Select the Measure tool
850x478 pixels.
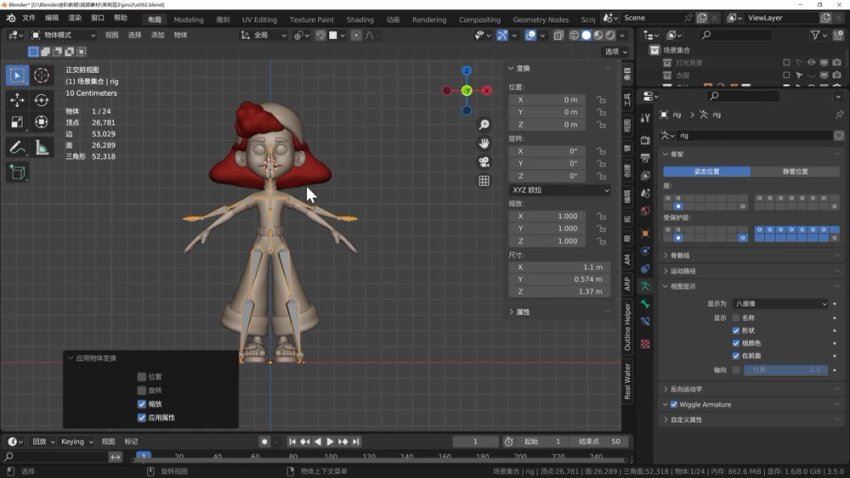coord(41,147)
